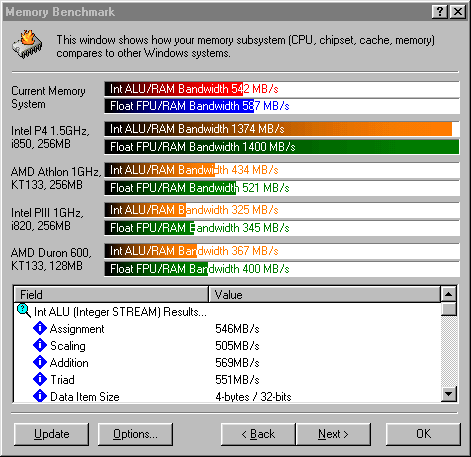Viewport: 471px width, 457px height.
Task: Click the burning memory chip icon
Action: click(27, 45)
